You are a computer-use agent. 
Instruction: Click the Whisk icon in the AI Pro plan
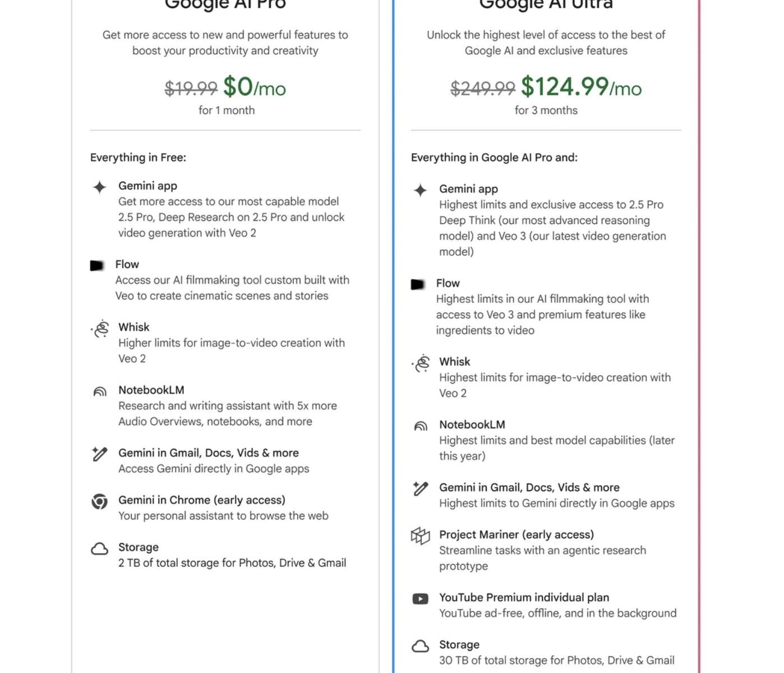pyautogui.click(x=101, y=329)
